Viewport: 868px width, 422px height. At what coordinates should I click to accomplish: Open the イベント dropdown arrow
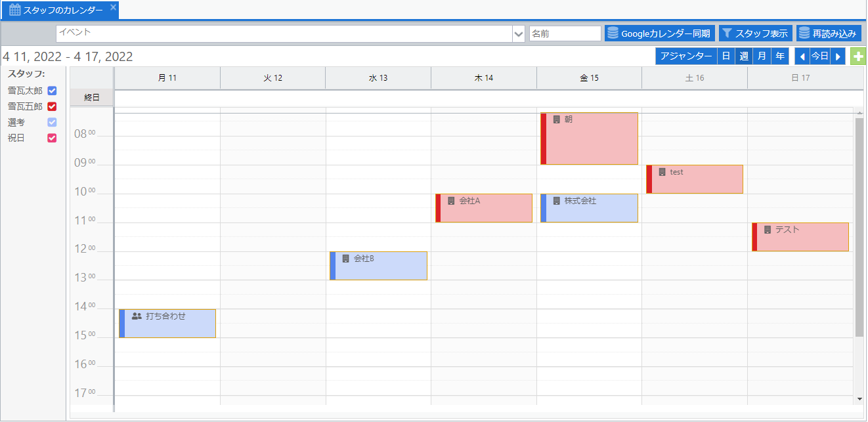pyautogui.click(x=519, y=33)
